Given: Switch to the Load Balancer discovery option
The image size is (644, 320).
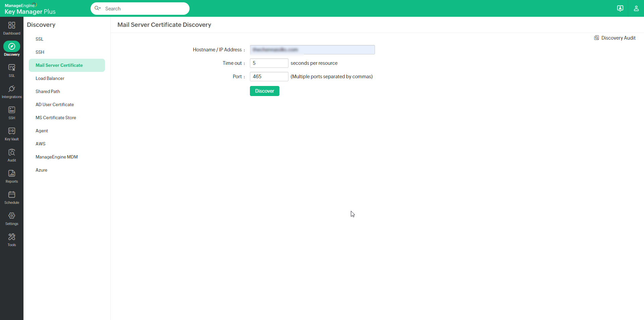Looking at the screenshot, I should click(x=50, y=78).
